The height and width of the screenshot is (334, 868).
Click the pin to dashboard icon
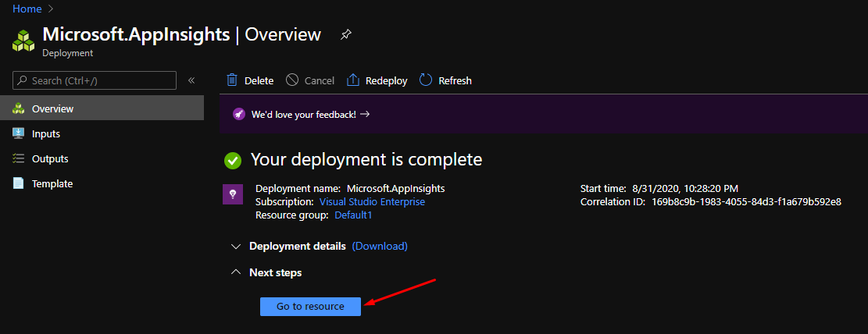pyautogui.click(x=345, y=35)
